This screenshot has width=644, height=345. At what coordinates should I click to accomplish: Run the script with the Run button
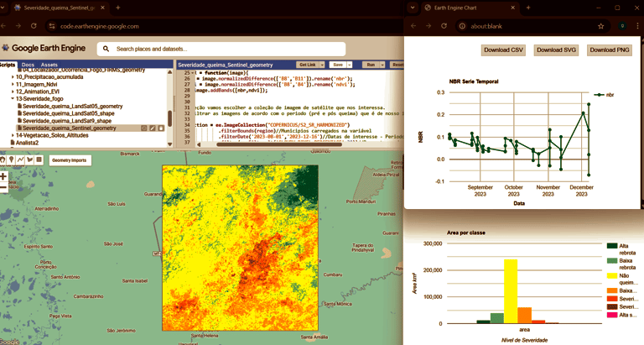tap(371, 65)
